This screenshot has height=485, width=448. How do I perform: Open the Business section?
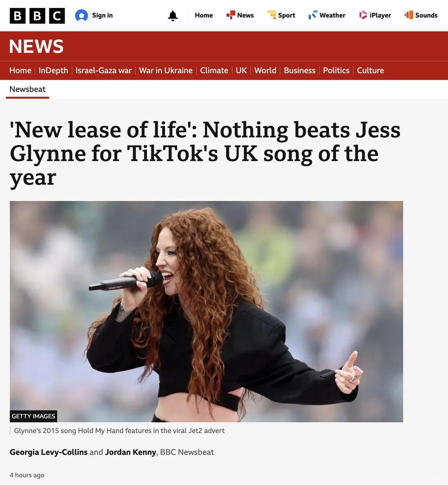[299, 71]
